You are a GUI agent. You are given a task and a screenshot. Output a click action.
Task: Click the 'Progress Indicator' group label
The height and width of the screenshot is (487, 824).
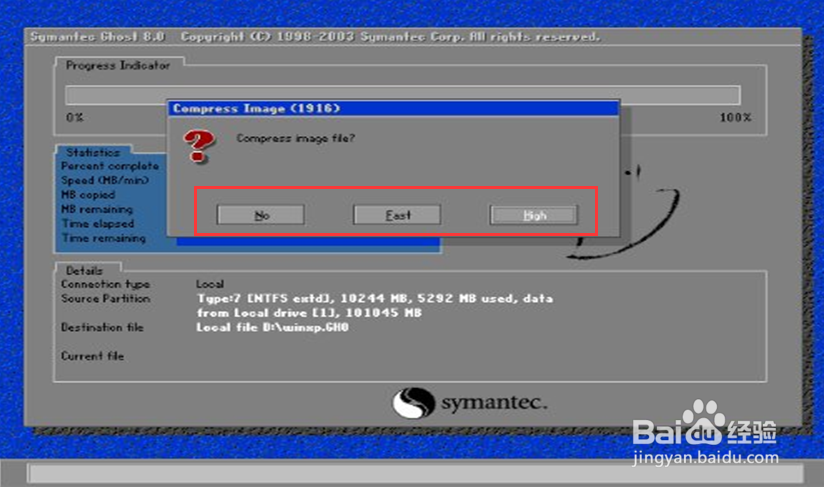[x=118, y=66]
